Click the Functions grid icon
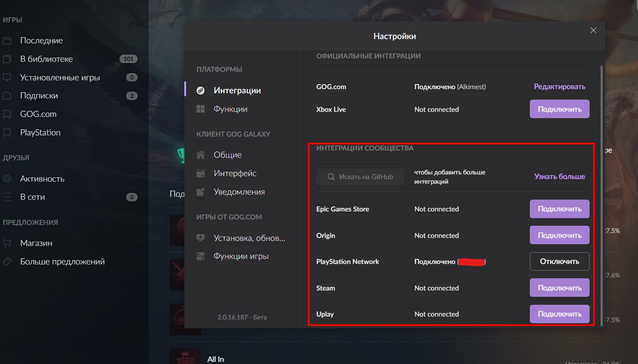This screenshot has width=638, height=364. pos(201,109)
